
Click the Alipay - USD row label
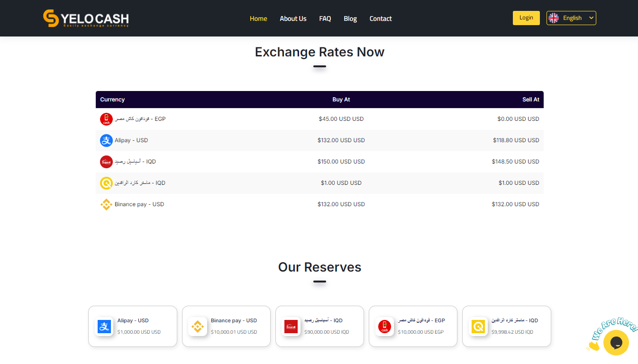coord(131,140)
